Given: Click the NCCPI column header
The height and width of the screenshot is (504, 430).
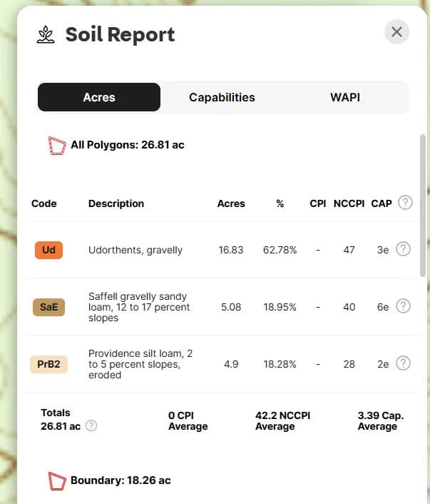Looking at the screenshot, I should [349, 203].
